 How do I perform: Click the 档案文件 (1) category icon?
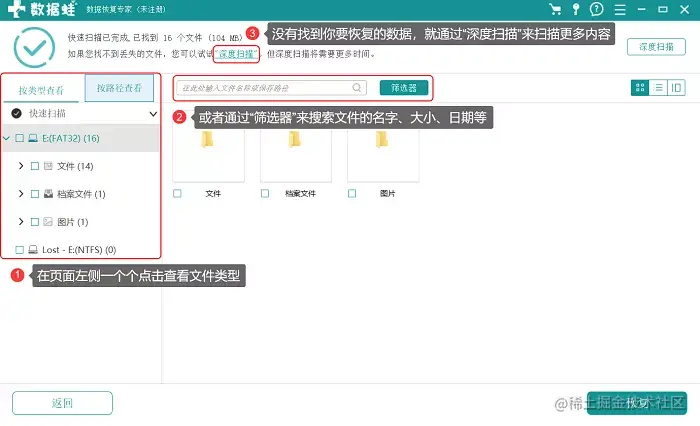(x=48, y=194)
